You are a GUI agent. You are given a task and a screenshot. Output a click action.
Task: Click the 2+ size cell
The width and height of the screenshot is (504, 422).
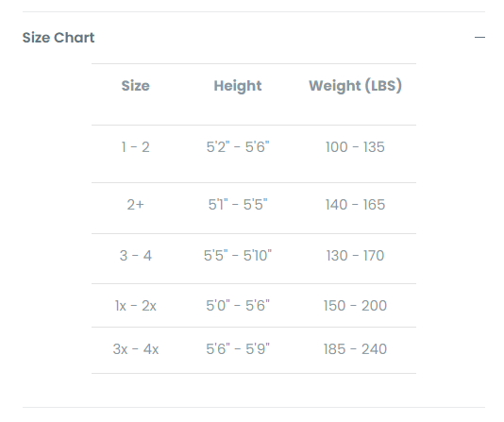tap(135, 205)
